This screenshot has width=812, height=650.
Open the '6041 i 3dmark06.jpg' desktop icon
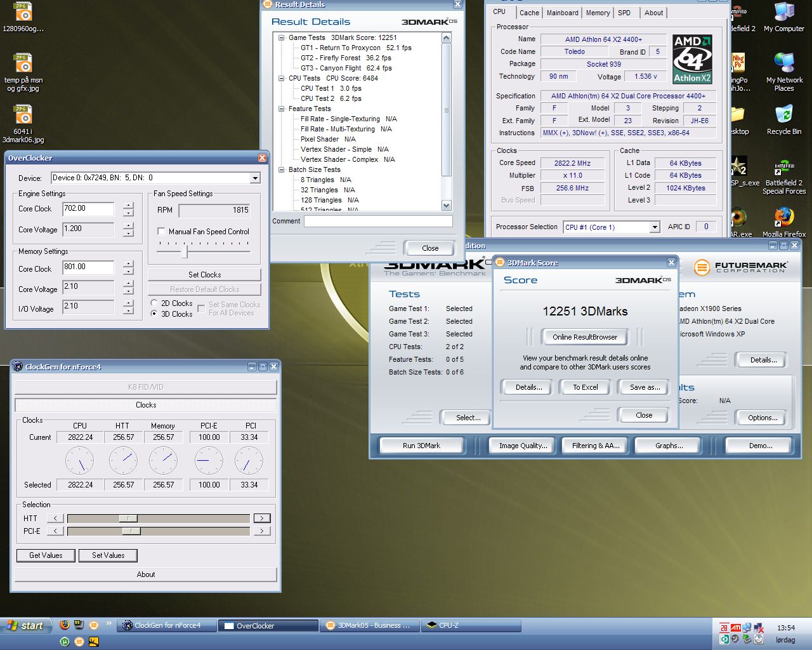point(23,124)
